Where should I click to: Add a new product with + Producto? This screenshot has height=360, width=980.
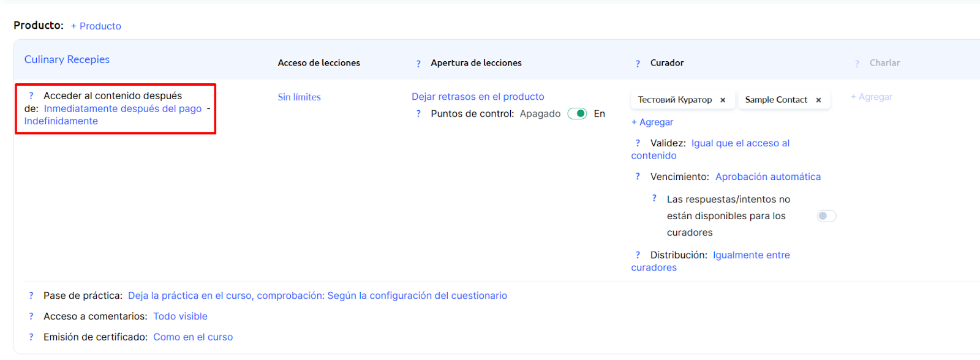coord(96,26)
